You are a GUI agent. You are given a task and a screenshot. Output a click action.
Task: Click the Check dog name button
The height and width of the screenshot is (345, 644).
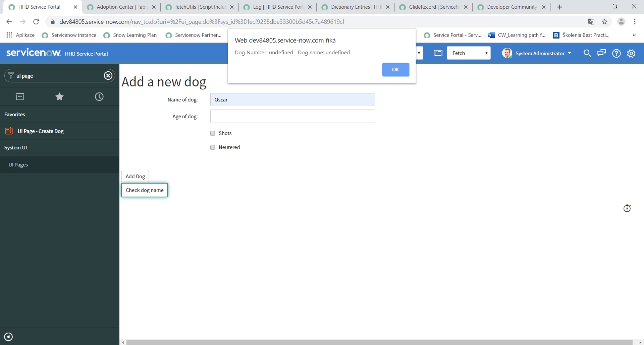pos(145,190)
